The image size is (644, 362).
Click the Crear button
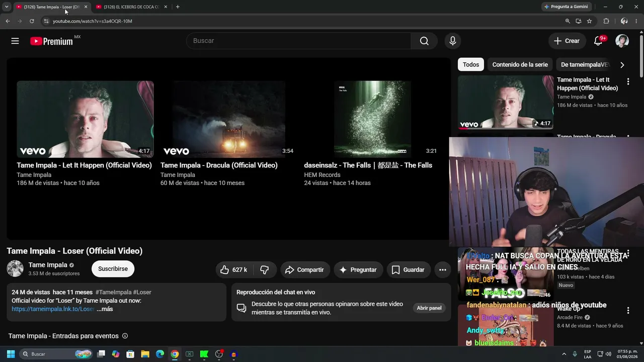click(x=567, y=41)
